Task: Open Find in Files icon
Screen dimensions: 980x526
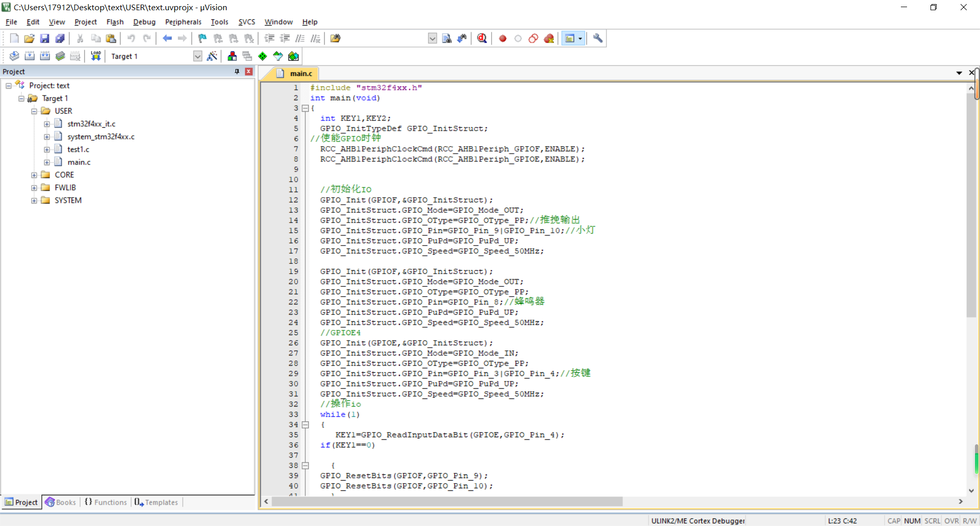Action: coord(335,38)
